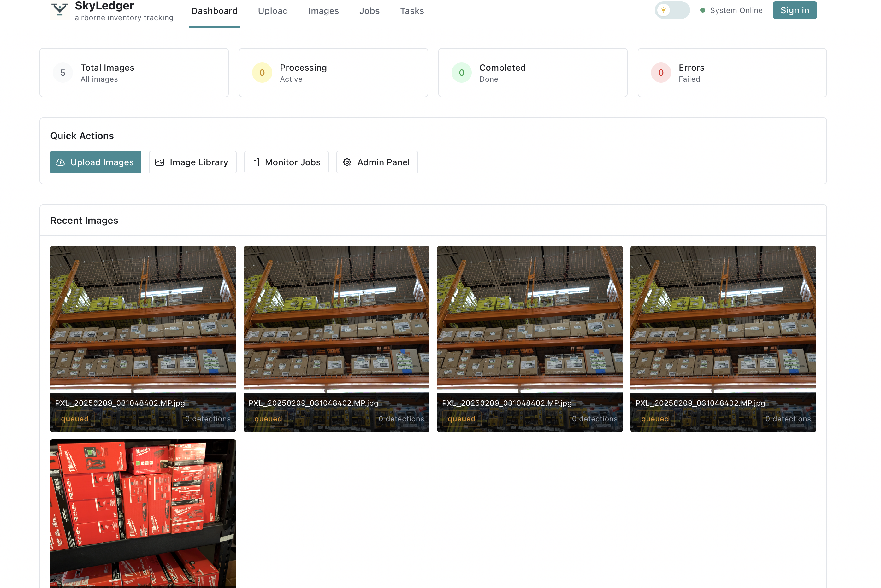Click the SkyLedger logo icon
This screenshot has width=881, height=588.
60,10
